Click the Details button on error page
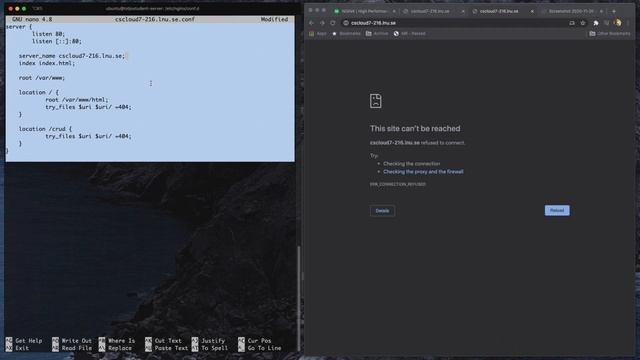Viewport: 640px width, 360px height. [x=382, y=211]
